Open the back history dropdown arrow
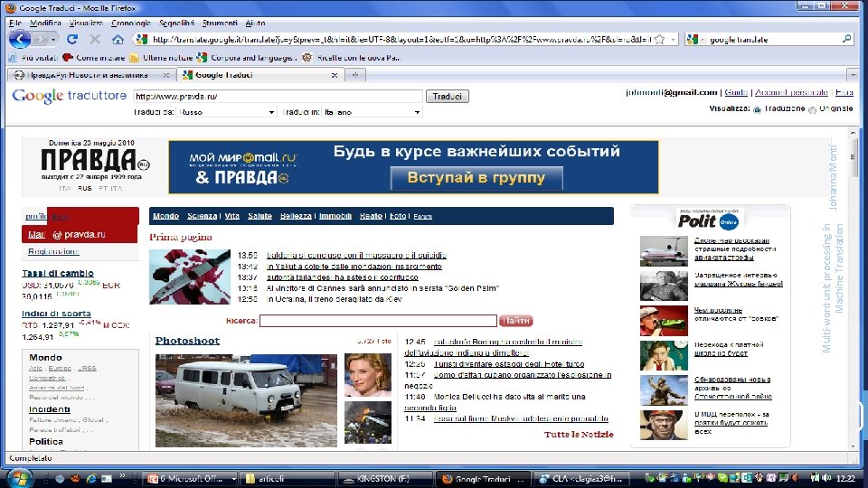 point(53,40)
